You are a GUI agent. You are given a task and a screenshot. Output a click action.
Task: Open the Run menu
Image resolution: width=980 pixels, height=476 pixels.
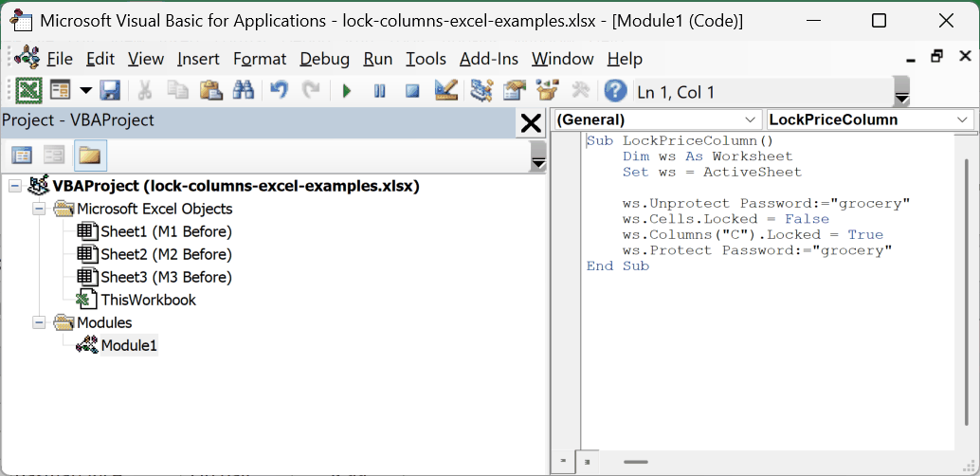(x=377, y=59)
